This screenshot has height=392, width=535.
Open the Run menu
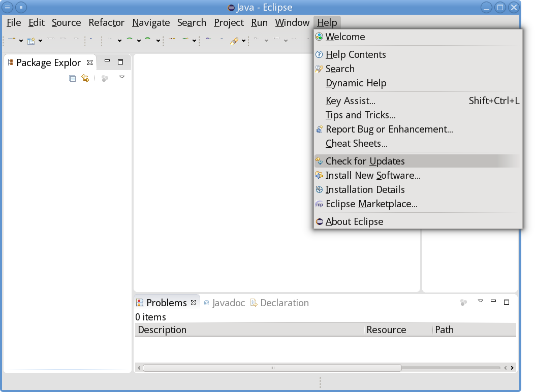(x=259, y=22)
